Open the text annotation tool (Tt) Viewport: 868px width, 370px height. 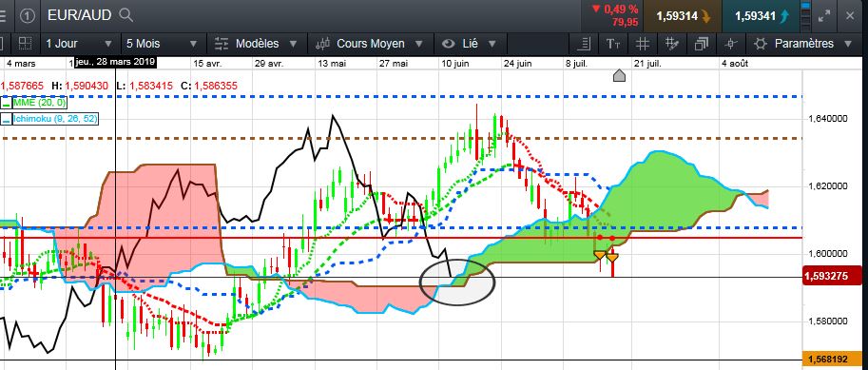pyautogui.click(x=612, y=43)
